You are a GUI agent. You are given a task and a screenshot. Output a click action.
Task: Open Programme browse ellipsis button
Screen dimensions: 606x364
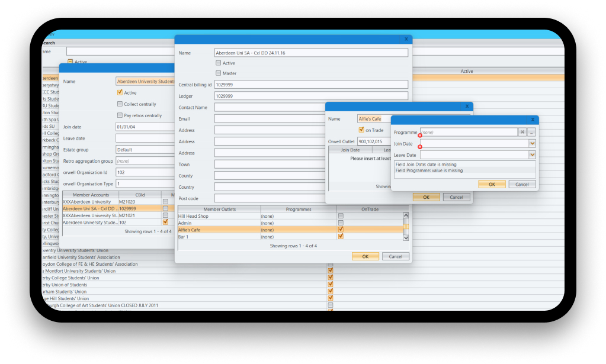click(x=531, y=132)
